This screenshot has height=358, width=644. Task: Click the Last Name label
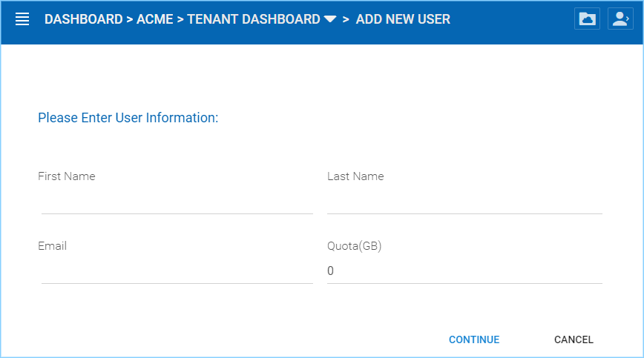click(x=355, y=176)
